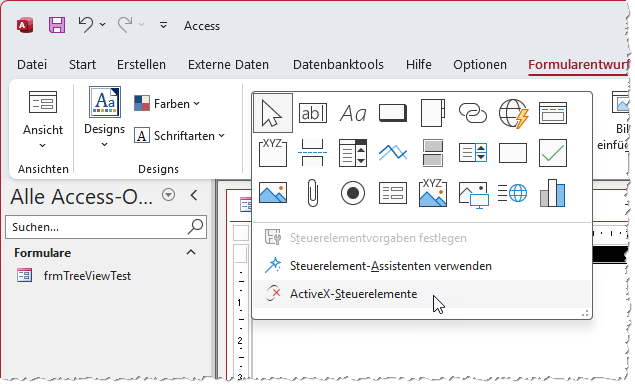This screenshot has height=386, width=635.
Task: Insert a subform/subreport control
Action: click(393, 193)
